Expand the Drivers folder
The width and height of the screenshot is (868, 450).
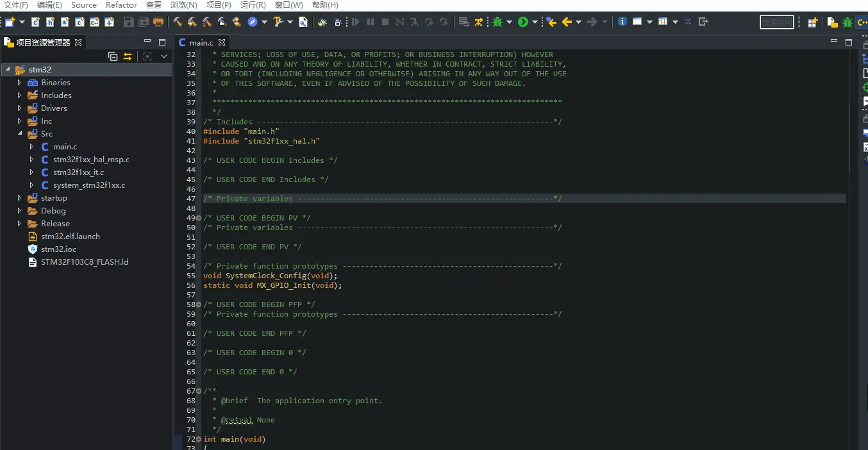(x=19, y=108)
